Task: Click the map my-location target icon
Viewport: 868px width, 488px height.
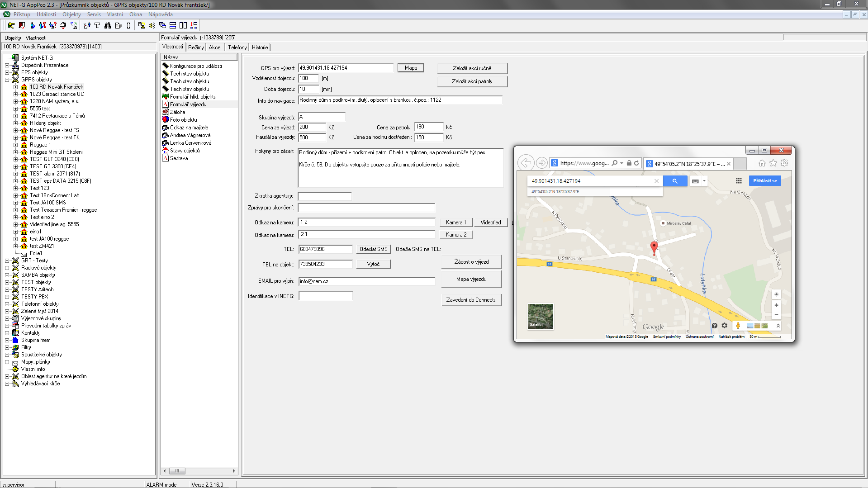Action: point(776,294)
